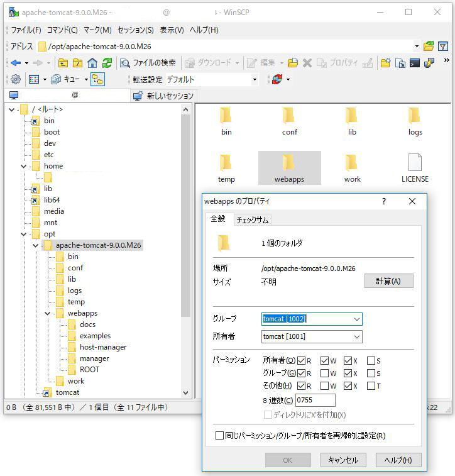
Task: Enable owner S setuid checkbox
Action: click(x=371, y=361)
